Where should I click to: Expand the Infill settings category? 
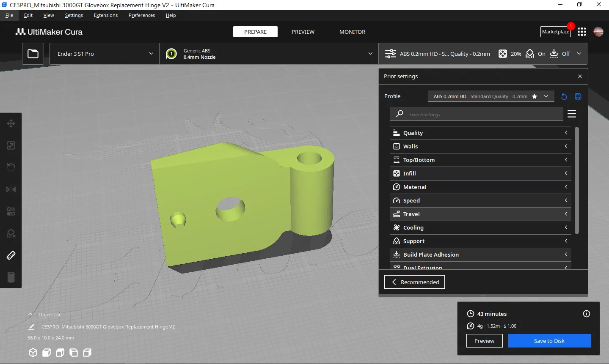coord(480,173)
